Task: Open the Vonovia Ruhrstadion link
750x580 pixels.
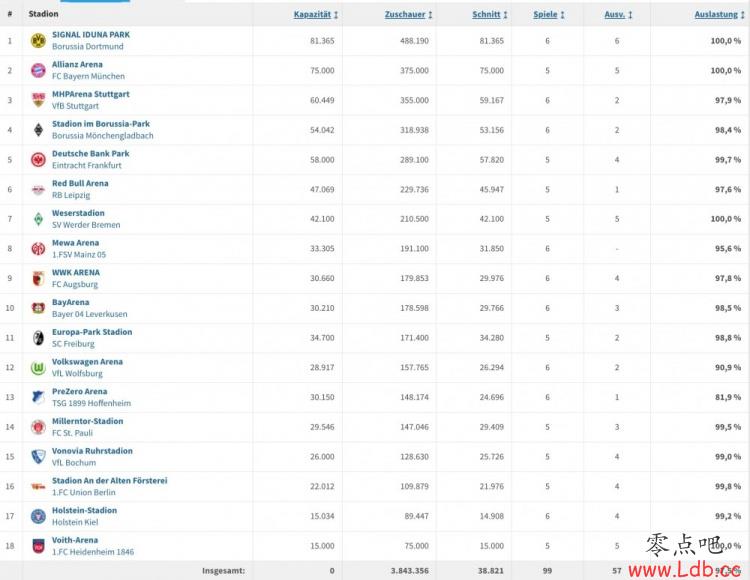Action: pos(92,450)
